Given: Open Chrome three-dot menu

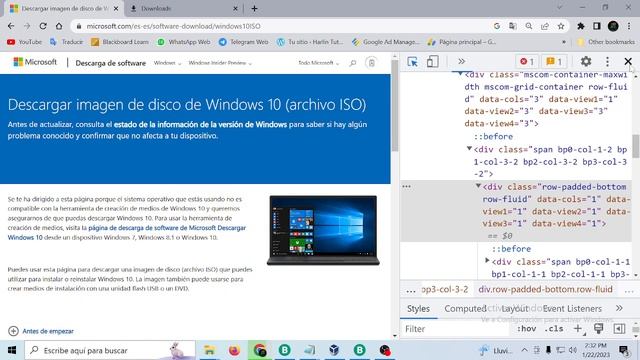Looking at the screenshot, I should [629, 26].
